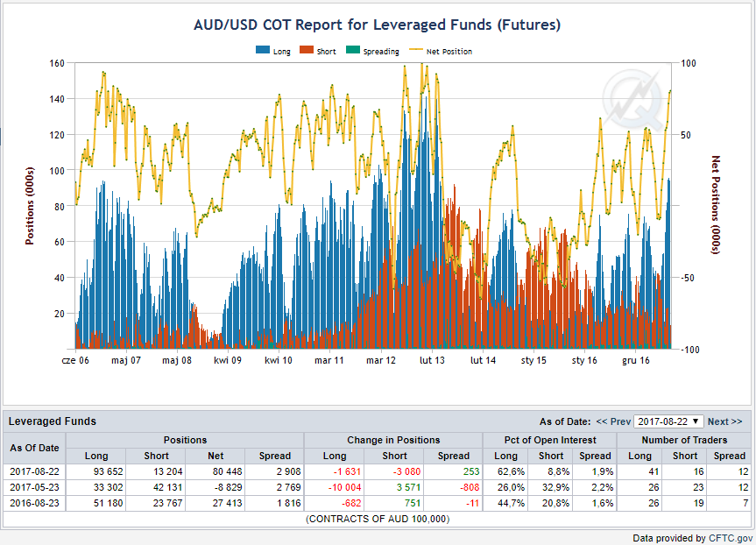Viewport: 756px width, 545px height.
Task: Toggle the Long series in chart legend
Action: click(273, 51)
